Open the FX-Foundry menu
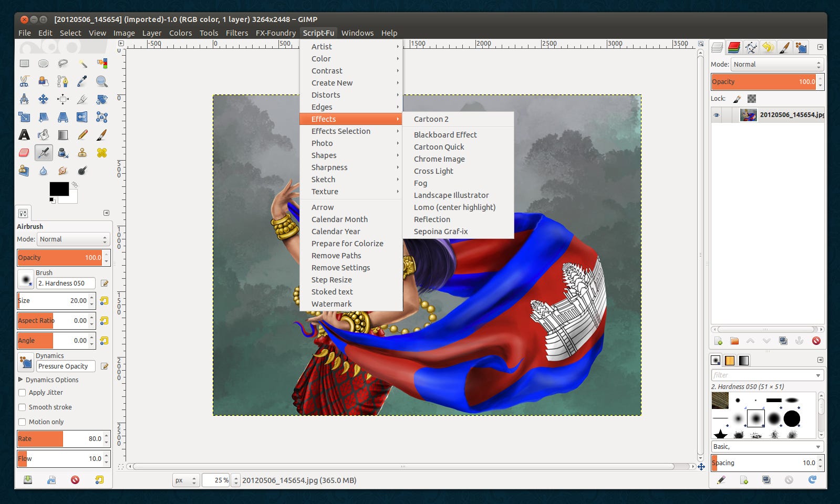This screenshot has width=840, height=504. pyautogui.click(x=276, y=33)
